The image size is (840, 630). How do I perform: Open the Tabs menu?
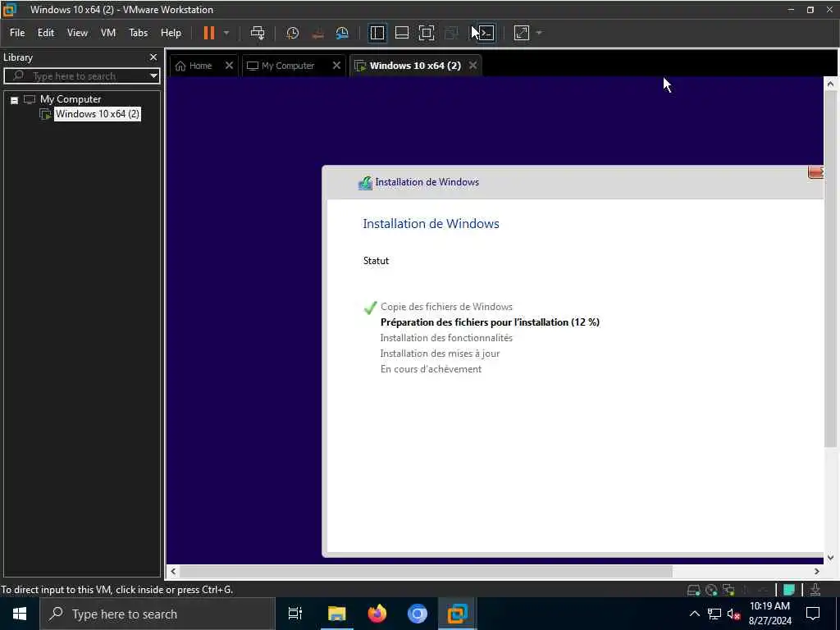tap(138, 33)
